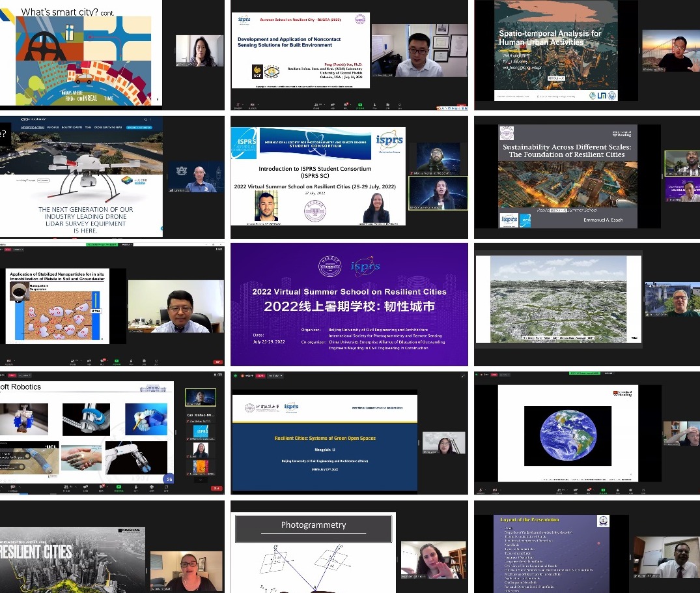This screenshot has width=700, height=593.
Task: Open Integrated Systems menu on drone website
Action: click(x=34, y=127)
